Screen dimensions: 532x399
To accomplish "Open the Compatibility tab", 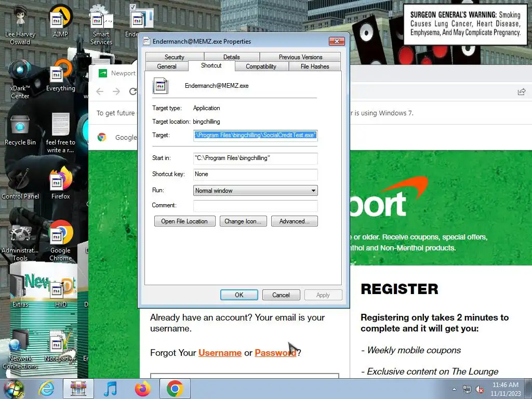I will click(261, 66).
